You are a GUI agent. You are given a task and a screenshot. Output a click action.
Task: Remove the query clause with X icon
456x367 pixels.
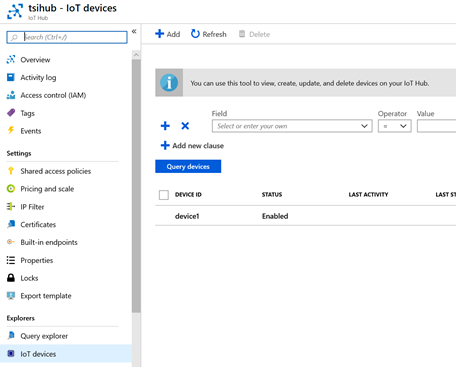(x=185, y=126)
